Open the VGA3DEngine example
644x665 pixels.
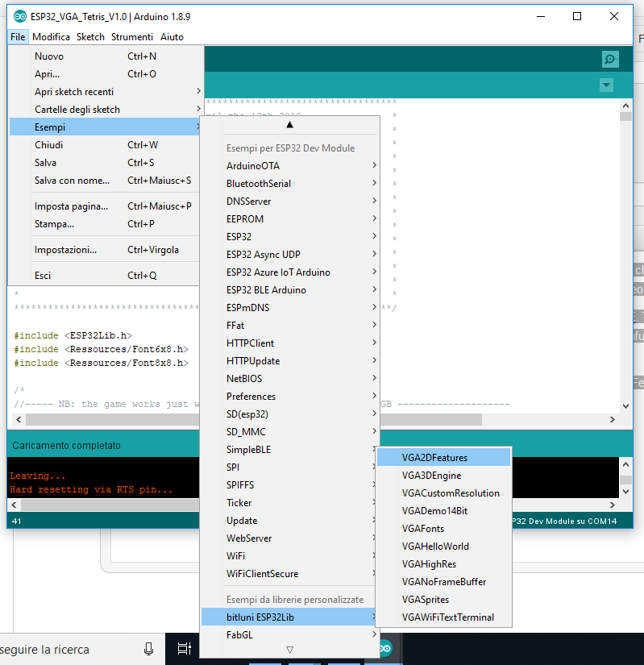443,476
